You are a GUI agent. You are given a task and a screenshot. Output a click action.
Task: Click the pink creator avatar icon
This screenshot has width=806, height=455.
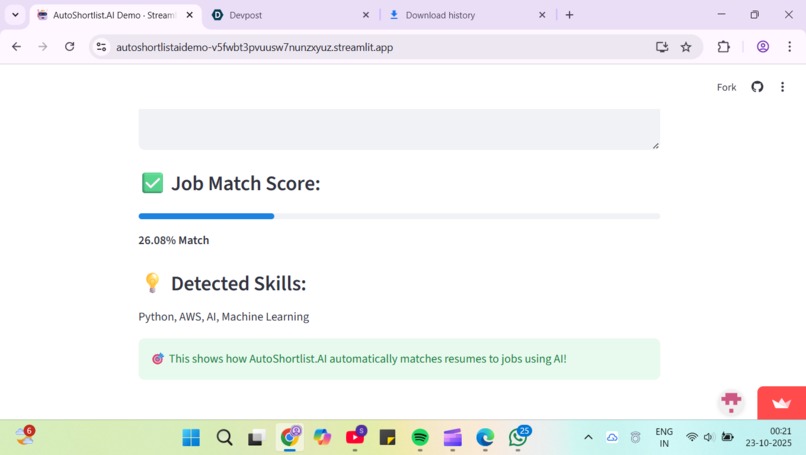[731, 401]
